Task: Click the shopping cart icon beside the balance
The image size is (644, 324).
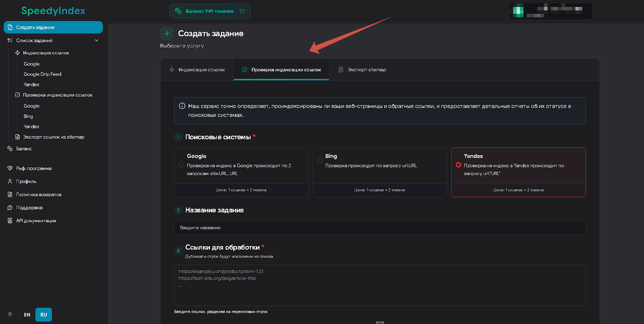Action: tap(242, 11)
